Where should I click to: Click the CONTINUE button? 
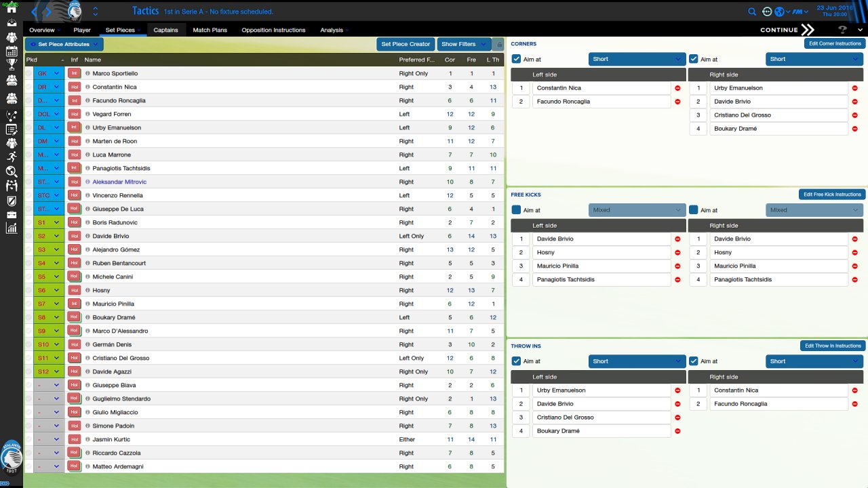click(787, 30)
